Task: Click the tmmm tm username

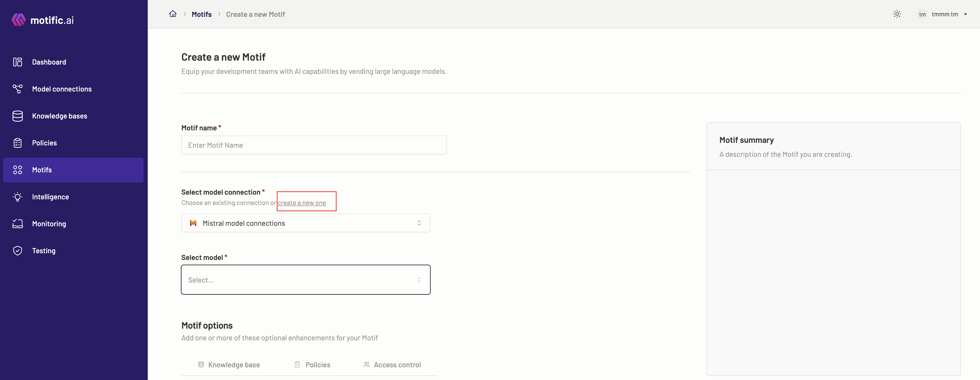Action: pos(945,15)
